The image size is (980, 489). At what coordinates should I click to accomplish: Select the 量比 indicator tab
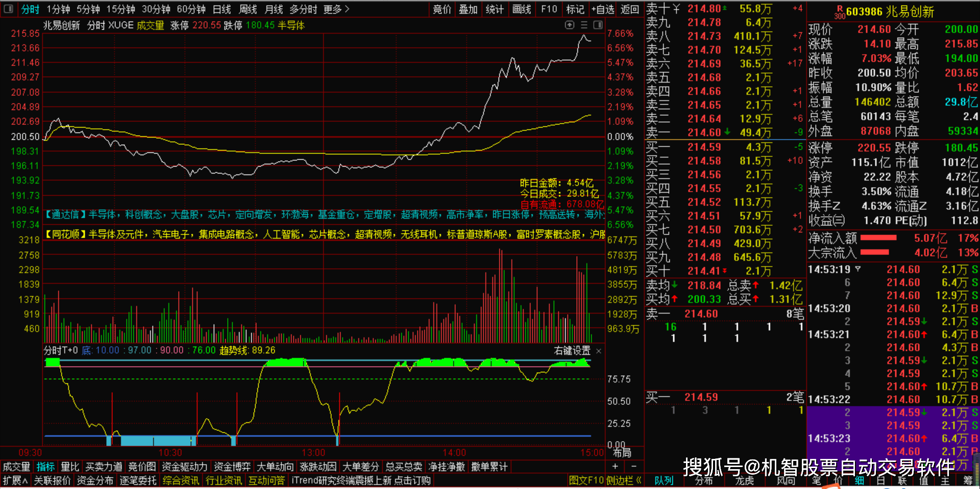pos(70,467)
